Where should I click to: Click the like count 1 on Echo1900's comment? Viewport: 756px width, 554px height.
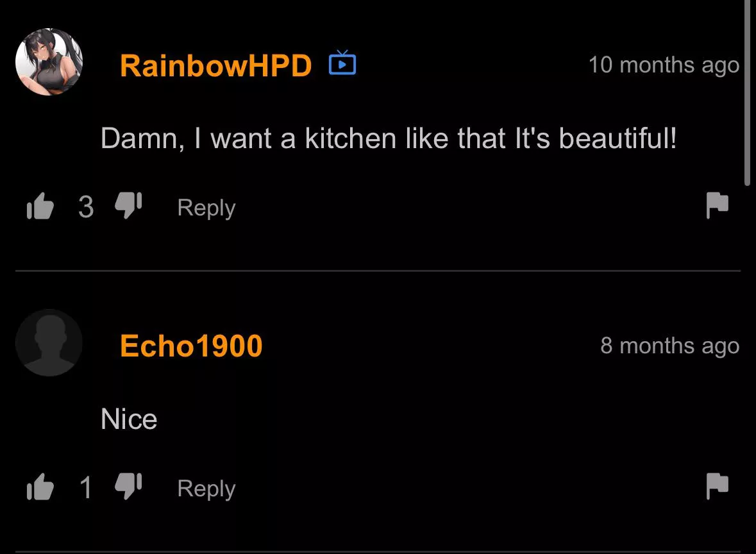[86, 487]
